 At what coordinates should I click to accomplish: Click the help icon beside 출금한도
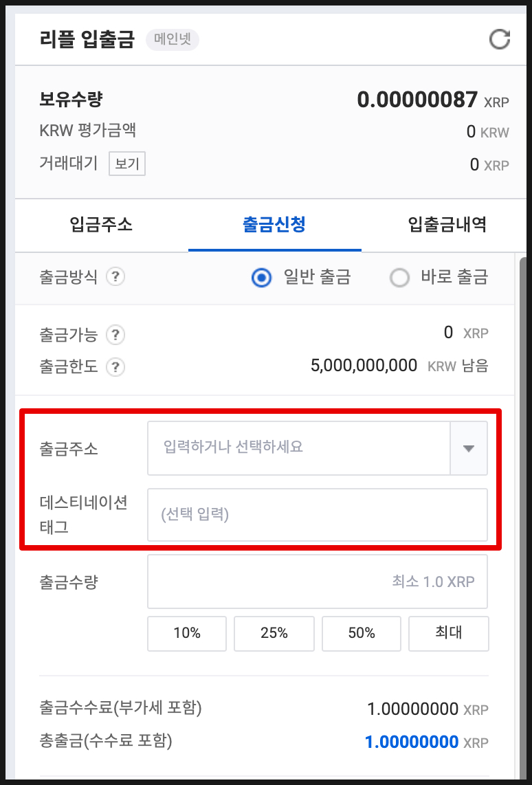pos(115,367)
